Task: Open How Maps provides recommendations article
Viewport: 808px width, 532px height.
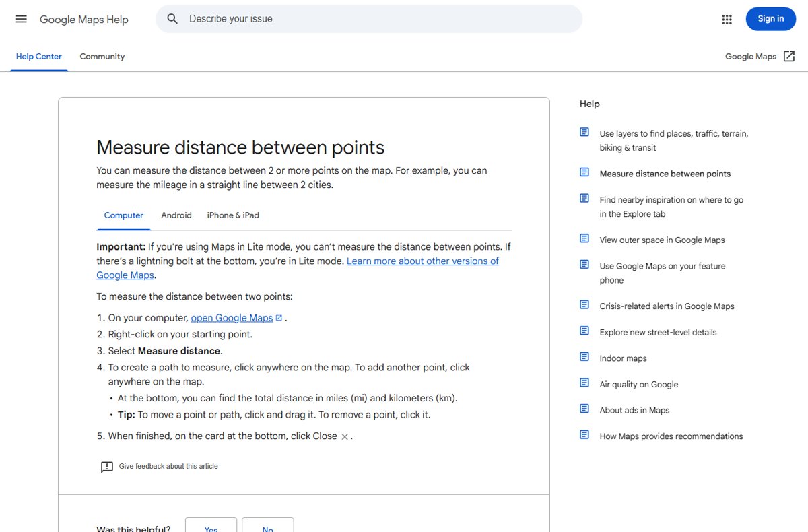Action: 671,436
